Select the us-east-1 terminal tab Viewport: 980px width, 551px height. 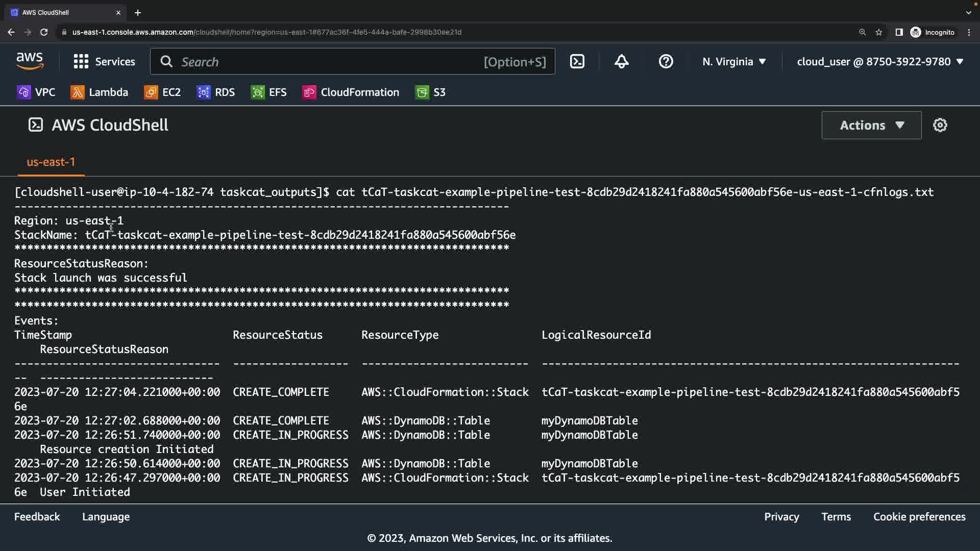[51, 162]
